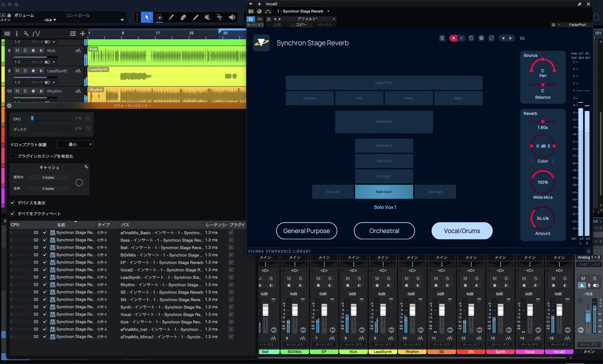Open the plugin preset file icon
Screen dimensions: 603x364
tap(269, 19)
